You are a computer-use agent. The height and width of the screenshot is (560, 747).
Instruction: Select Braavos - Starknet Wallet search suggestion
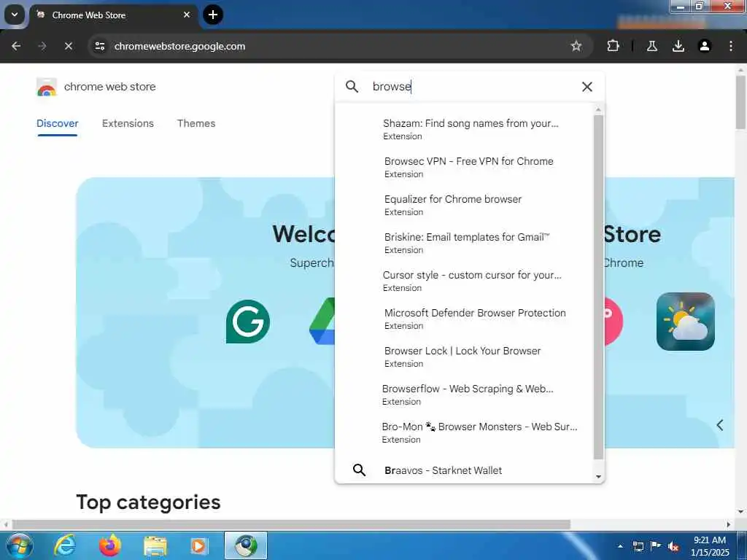point(465,470)
